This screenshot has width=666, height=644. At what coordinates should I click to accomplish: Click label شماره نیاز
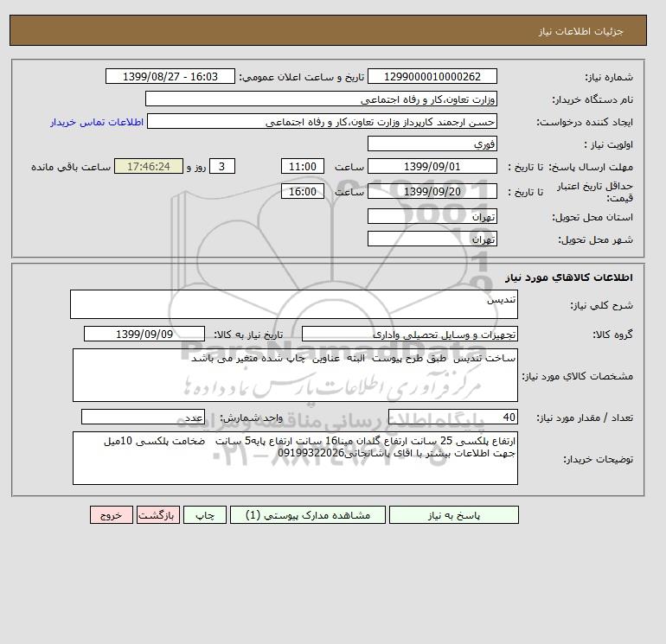point(609,77)
